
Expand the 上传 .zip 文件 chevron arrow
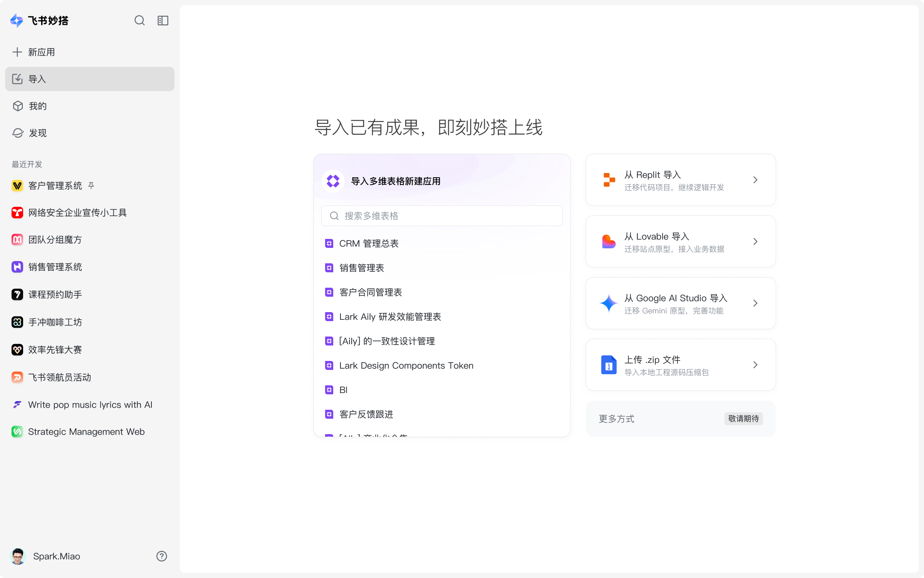pyautogui.click(x=755, y=365)
